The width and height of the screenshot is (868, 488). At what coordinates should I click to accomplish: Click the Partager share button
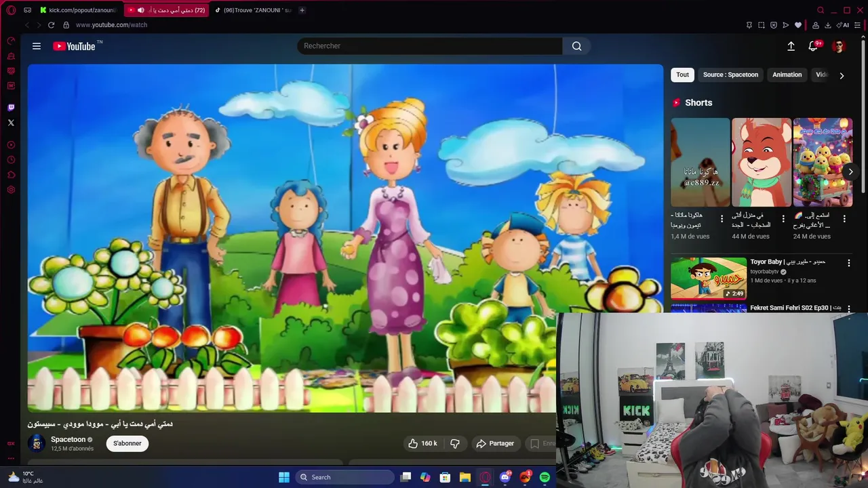pyautogui.click(x=495, y=443)
